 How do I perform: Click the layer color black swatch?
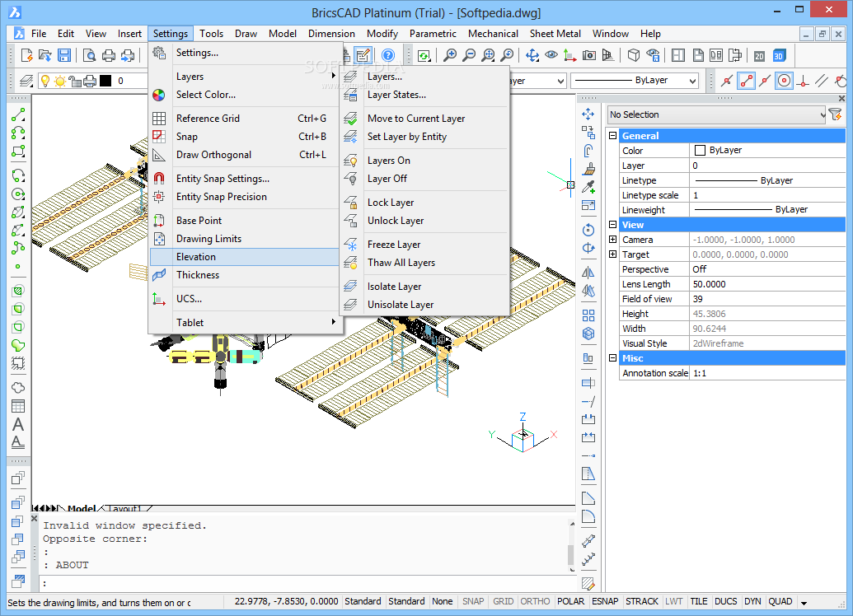pyautogui.click(x=105, y=81)
